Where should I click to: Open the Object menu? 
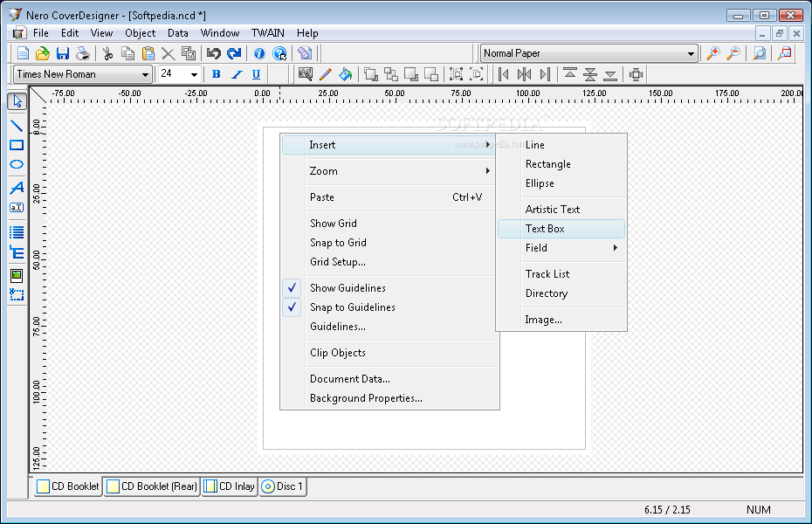point(140,33)
